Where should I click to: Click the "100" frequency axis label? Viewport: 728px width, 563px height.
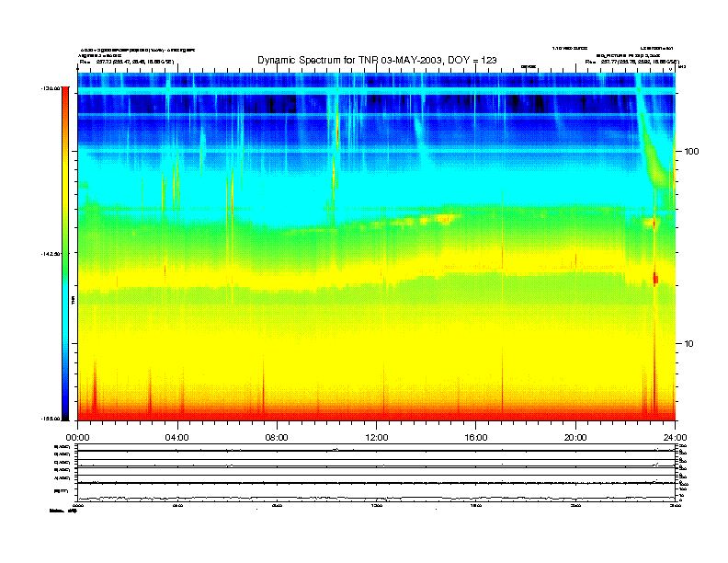click(x=691, y=152)
